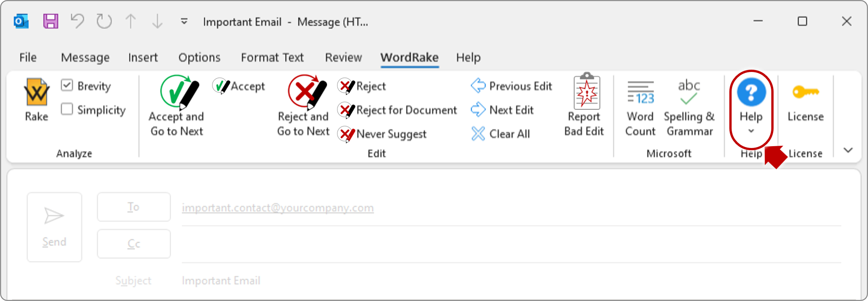Go to next item with down arrow

(157, 21)
